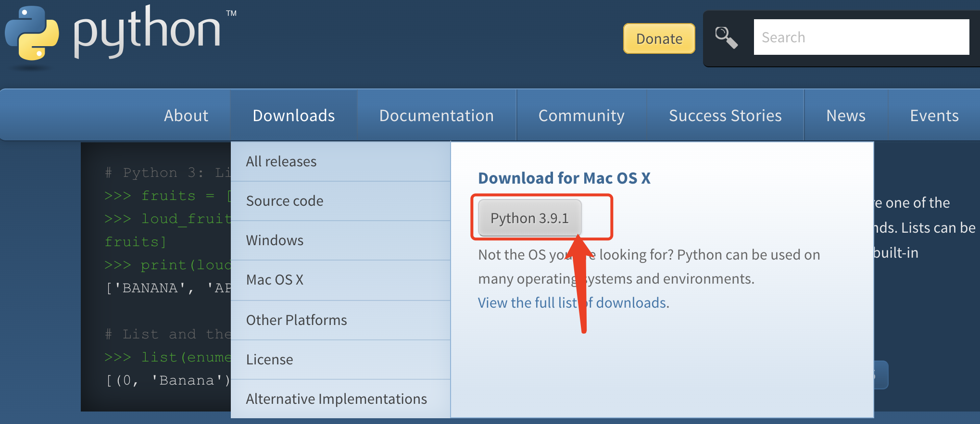Open the Community menu
The image size is (980, 424).
point(581,115)
